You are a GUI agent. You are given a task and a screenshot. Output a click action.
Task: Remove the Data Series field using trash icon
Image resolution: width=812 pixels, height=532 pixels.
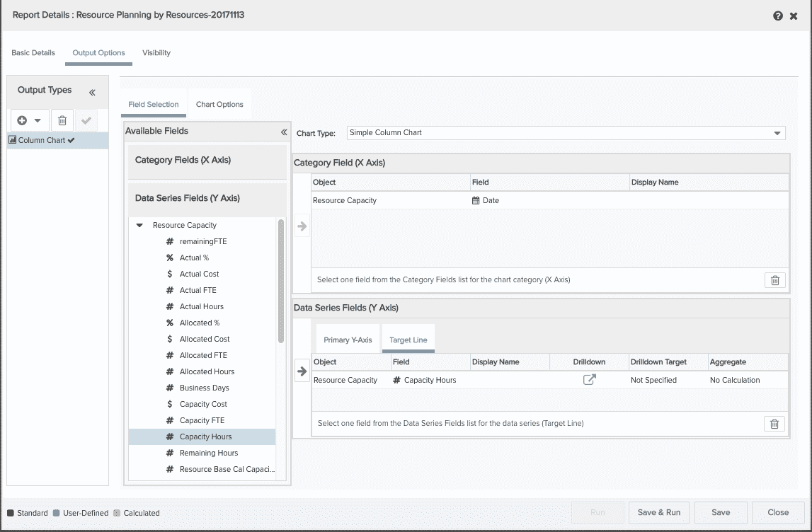pyautogui.click(x=774, y=424)
